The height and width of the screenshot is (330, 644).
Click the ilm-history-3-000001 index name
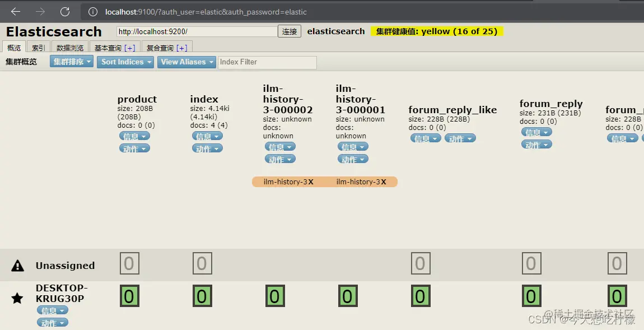[x=361, y=99]
